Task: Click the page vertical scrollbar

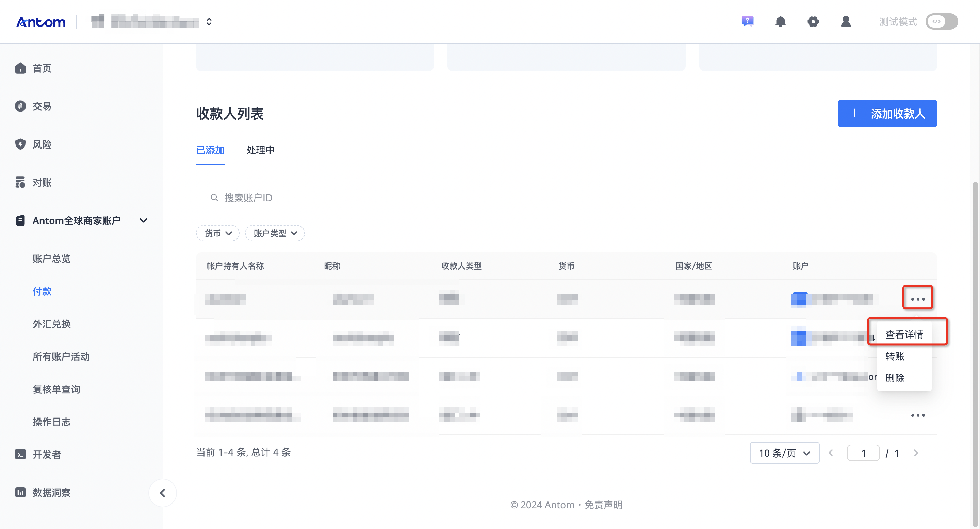Action: [x=976, y=354]
